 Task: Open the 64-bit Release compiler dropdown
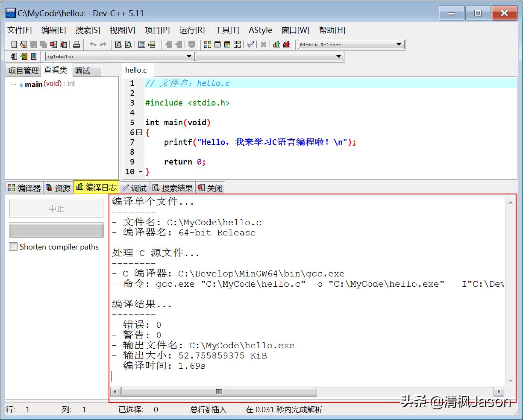[398, 44]
